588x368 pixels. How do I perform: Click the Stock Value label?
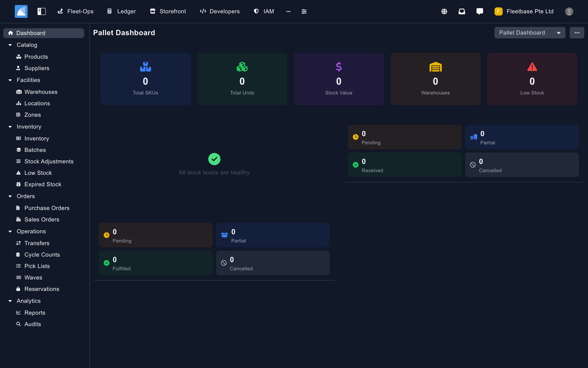(x=339, y=93)
